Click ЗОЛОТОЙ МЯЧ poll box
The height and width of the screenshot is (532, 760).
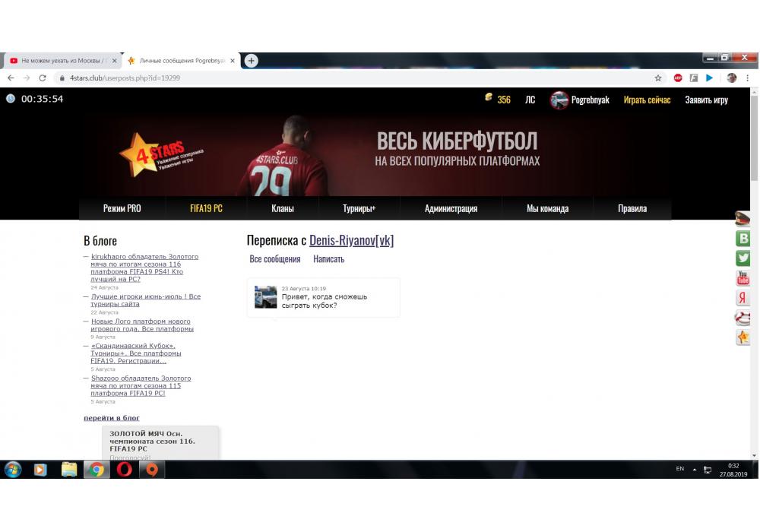[160, 443]
